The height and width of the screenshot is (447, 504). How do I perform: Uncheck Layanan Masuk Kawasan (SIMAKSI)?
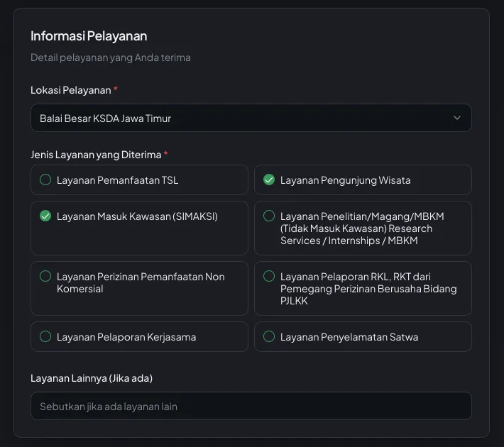pyautogui.click(x=139, y=228)
